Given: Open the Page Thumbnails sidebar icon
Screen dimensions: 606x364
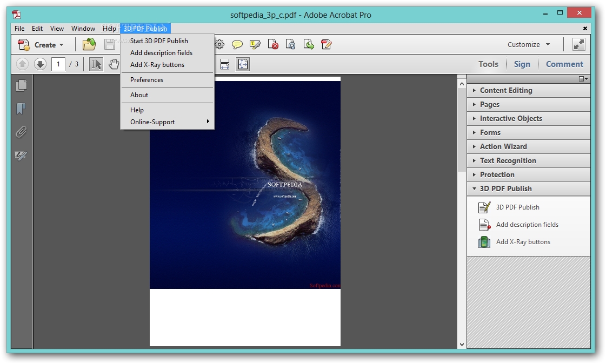Looking at the screenshot, I should (x=22, y=85).
